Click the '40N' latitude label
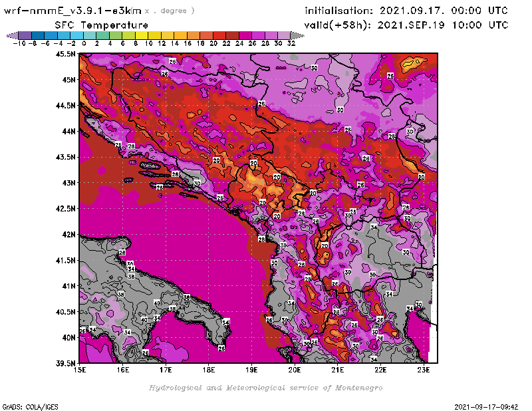The width and height of the screenshot is (532, 411). [68, 338]
